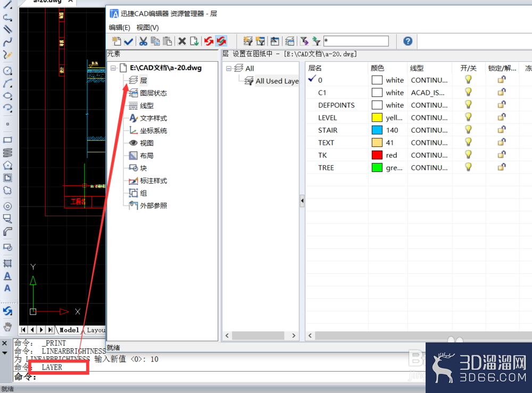This screenshot has width=532, height=393.
Task: Click the black X delete icon
Action: point(182,42)
